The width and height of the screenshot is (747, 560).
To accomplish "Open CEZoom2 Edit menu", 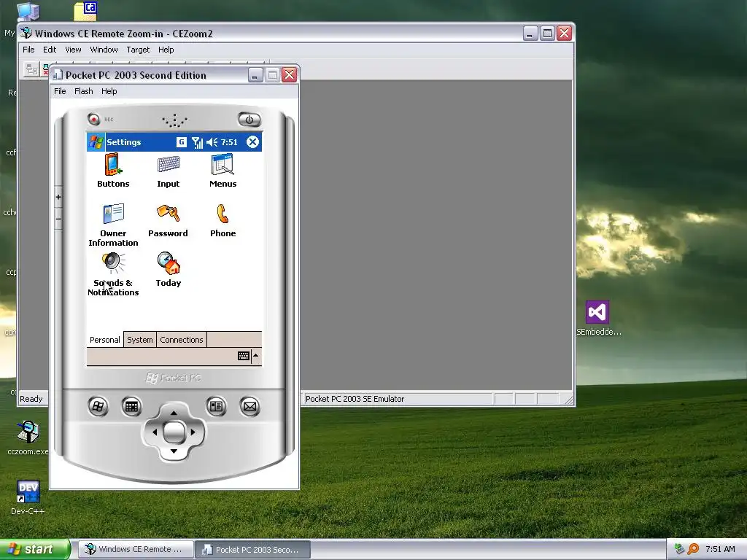I will point(50,50).
